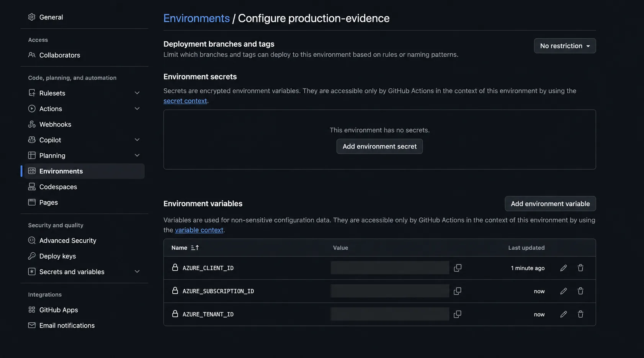Click the lock icon beside AZURE_SUBSCRIPTION_ID
Screen dimensions: 644x358
tap(175, 291)
